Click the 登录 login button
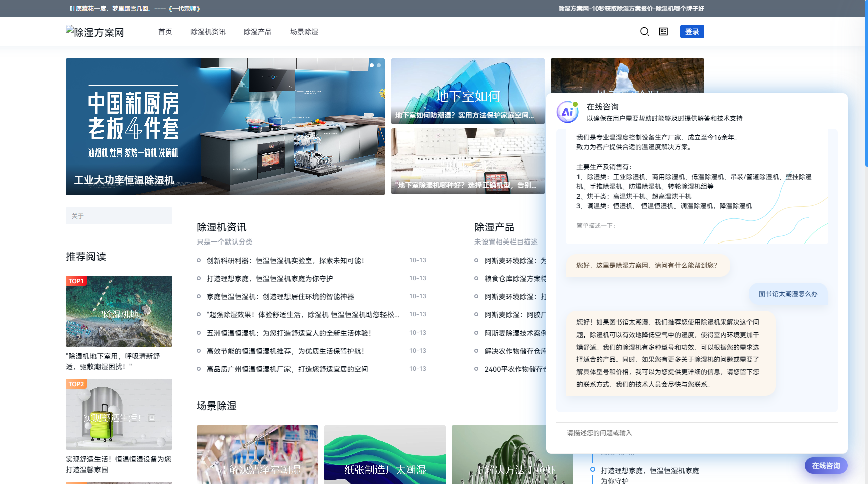This screenshot has width=868, height=484. [692, 32]
